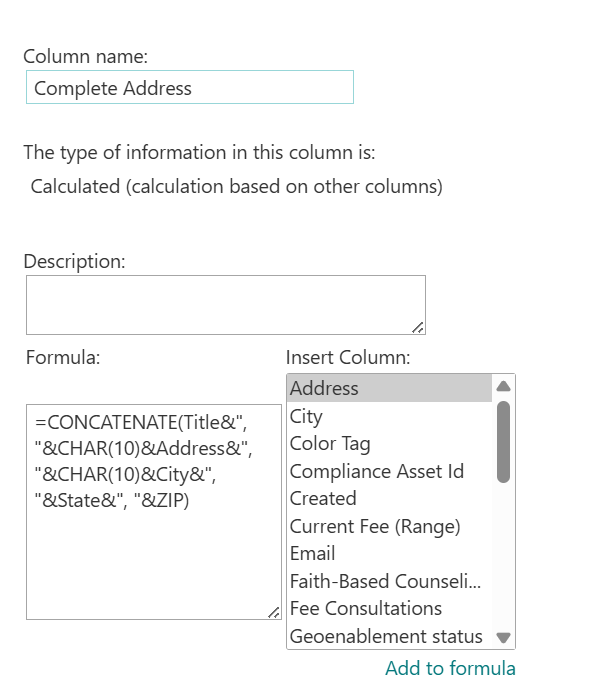Viewport: 592px width, 677px height.
Task: Click inside the Formula text box
Action: click(x=154, y=512)
